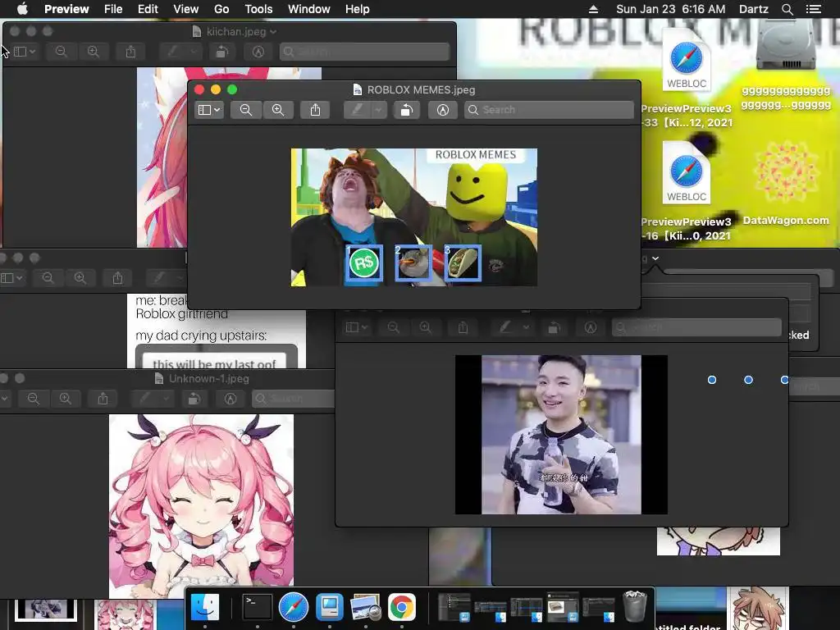Image resolution: width=840 pixels, height=630 pixels.
Task: Open sidebar view menu in ROBLOX MEMES window
Action: click(x=209, y=110)
